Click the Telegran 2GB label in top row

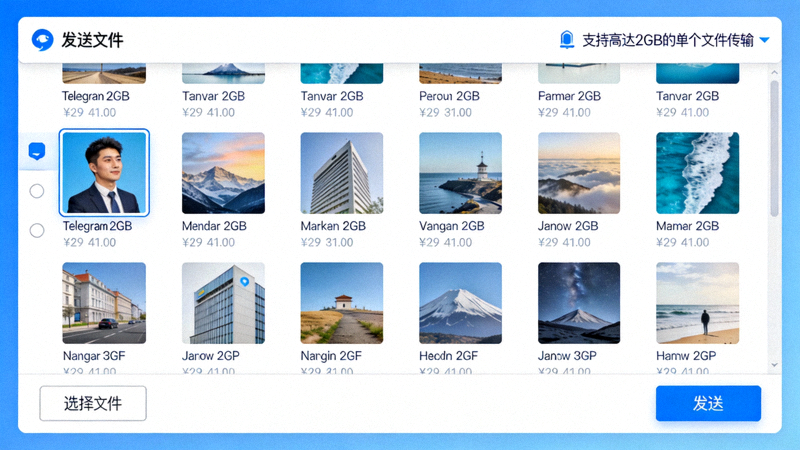(95, 96)
